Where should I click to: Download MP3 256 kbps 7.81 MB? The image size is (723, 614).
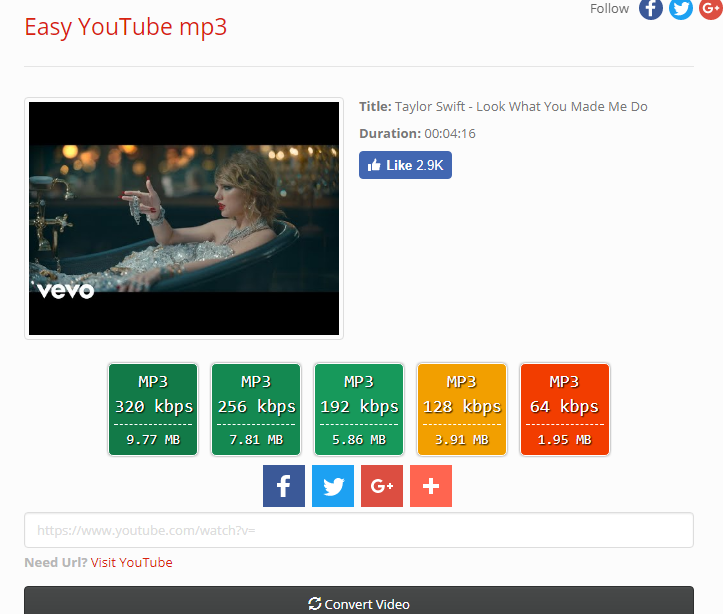tap(256, 409)
